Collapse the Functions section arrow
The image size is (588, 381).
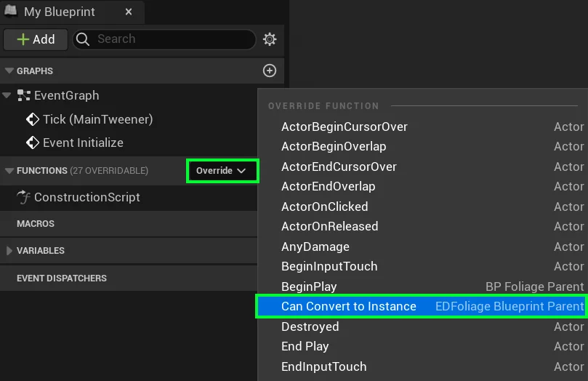(9, 172)
